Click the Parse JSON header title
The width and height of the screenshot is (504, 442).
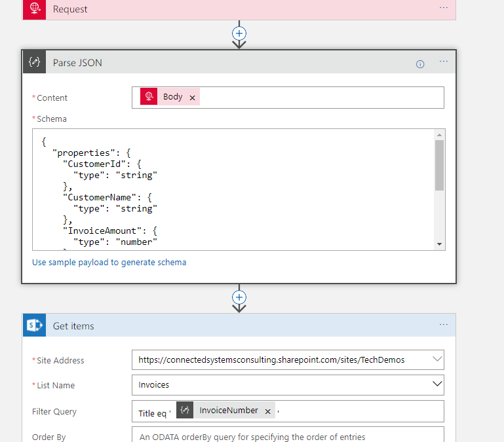point(77,63)
